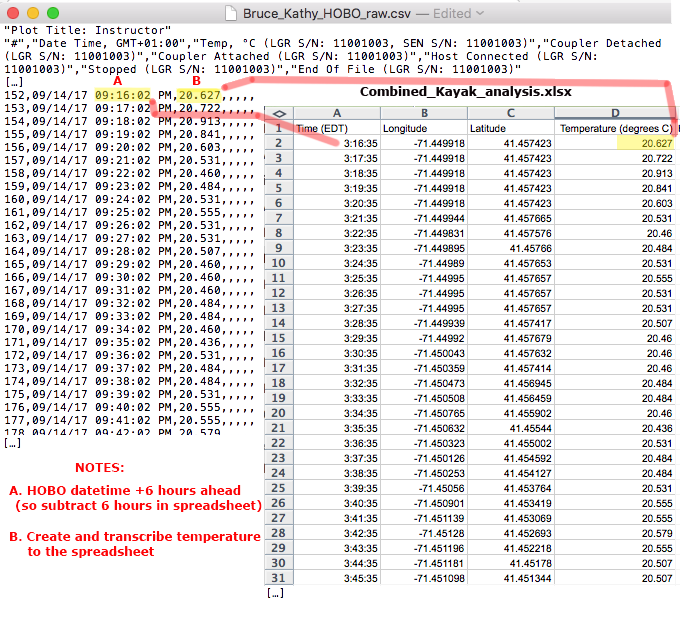Click highlighted 09:16:02 time in CSV text
The width and height of the screenshot is (684, 619).
click(124, 94)
